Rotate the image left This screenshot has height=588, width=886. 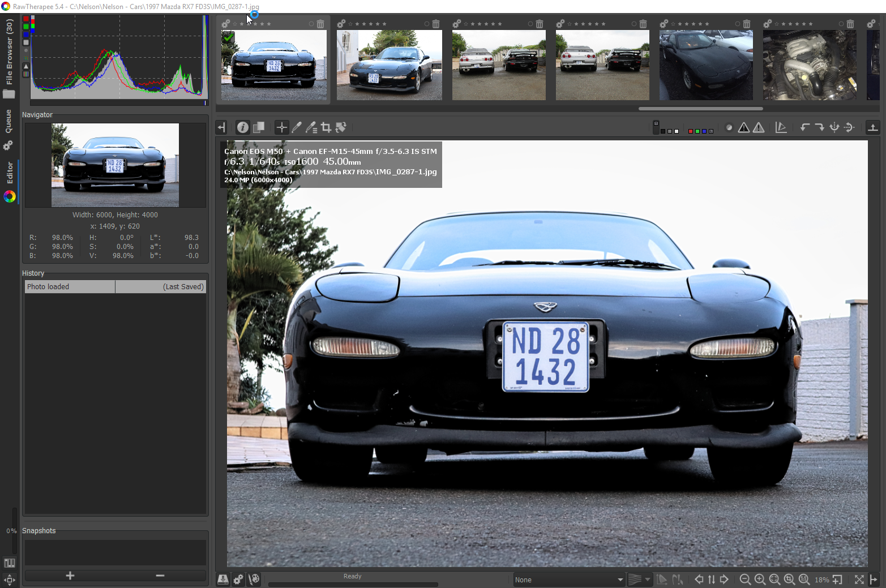[x=804, y=127]
